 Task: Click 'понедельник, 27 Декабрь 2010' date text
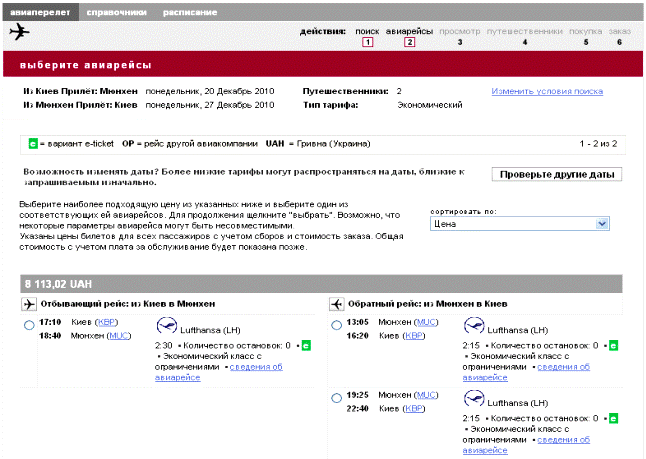coord(210,105)
